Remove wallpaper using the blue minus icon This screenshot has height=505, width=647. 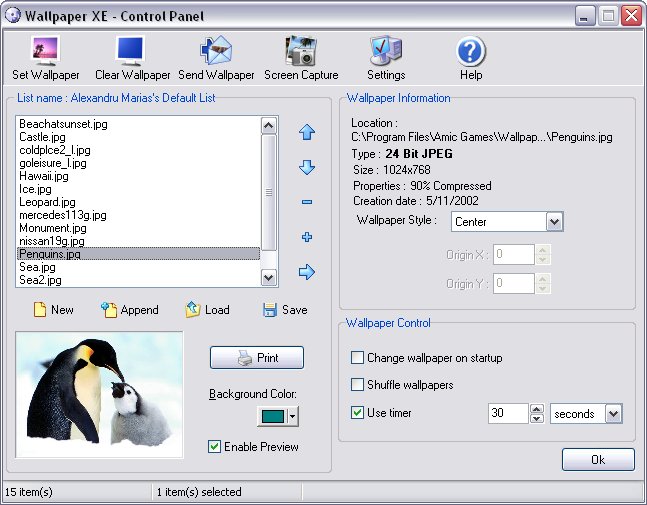pos(307,202)
